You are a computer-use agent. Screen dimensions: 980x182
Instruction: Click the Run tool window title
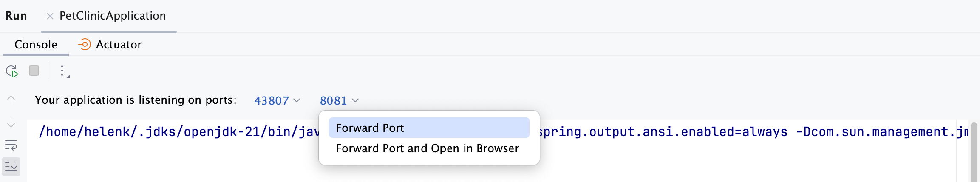(x=16, y=16)
